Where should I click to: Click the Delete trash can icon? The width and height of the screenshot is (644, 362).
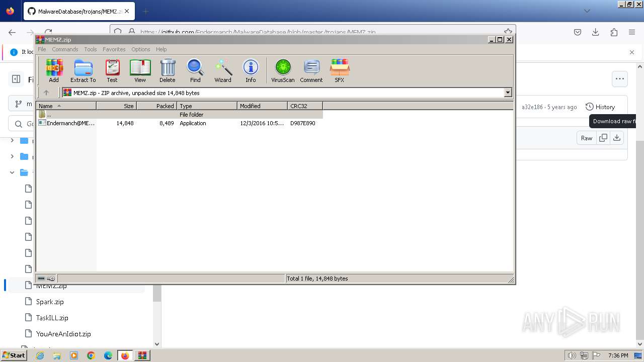[168, 71]
